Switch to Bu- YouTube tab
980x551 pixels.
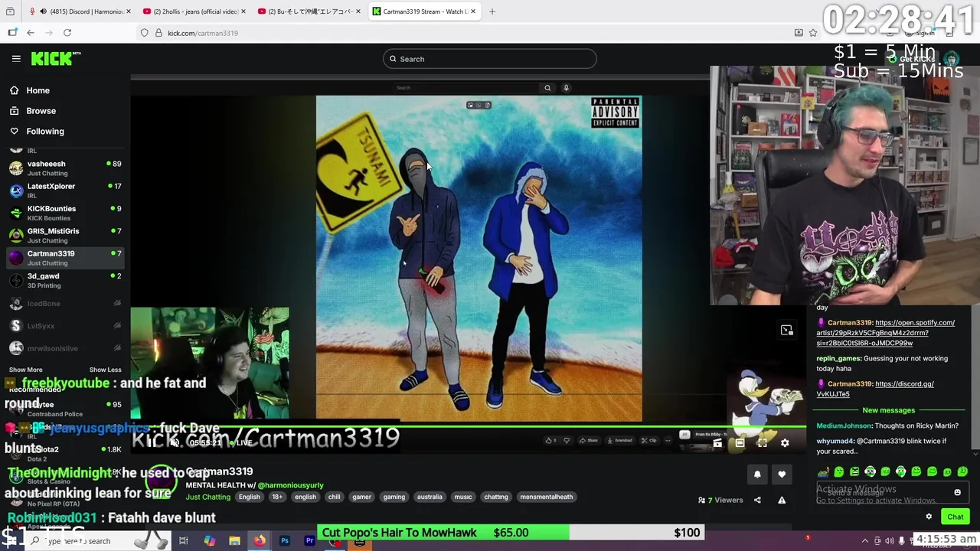(310, 11)
